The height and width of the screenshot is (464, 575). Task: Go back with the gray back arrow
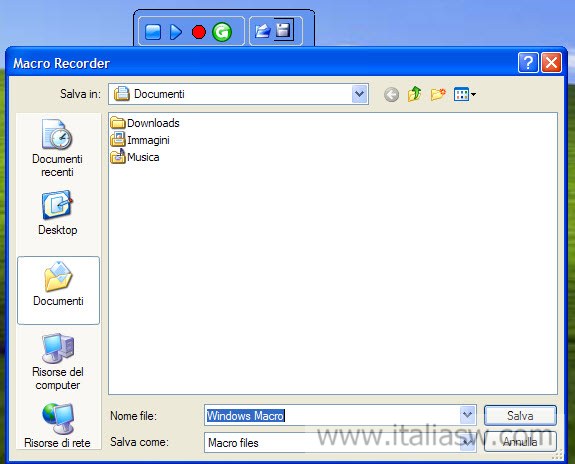tap(391, 95)
